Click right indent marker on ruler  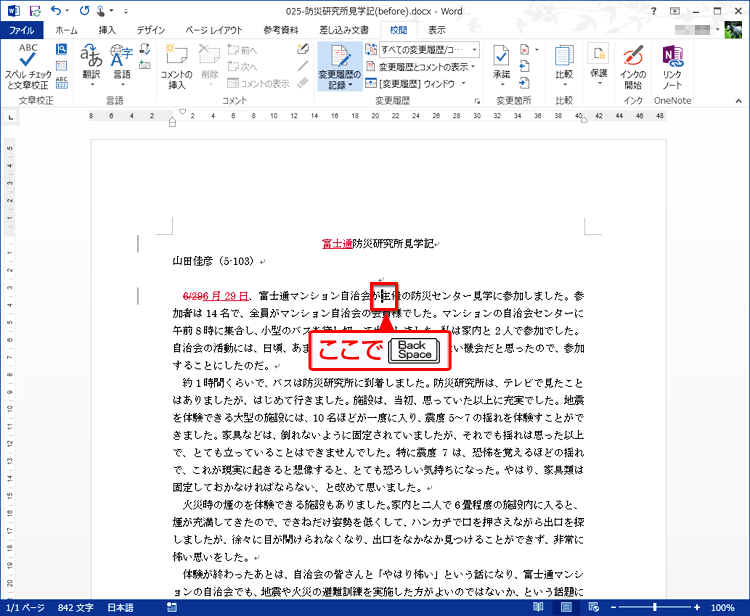pos(584,120)
